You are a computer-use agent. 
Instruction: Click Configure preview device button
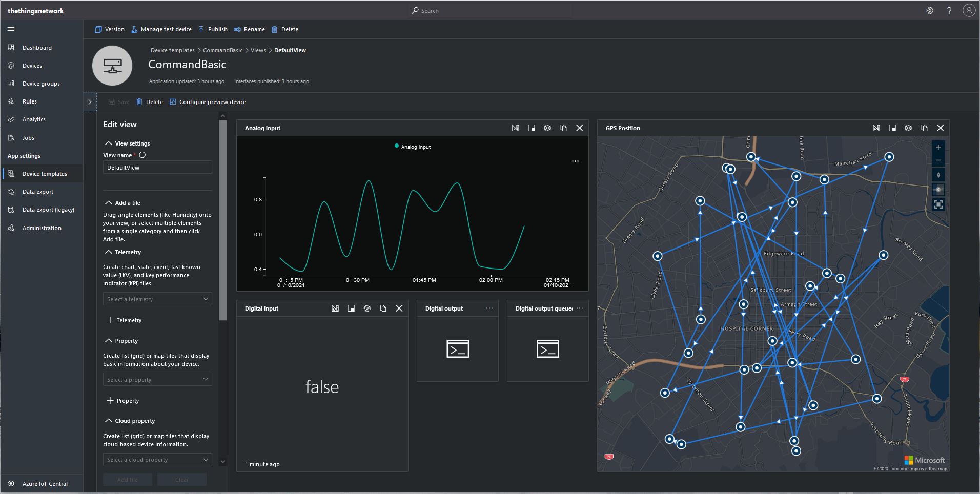coord(208,102)
